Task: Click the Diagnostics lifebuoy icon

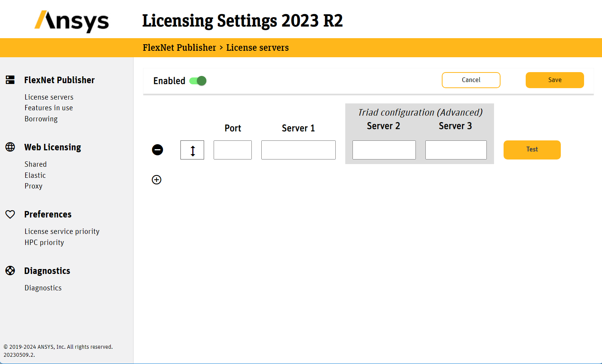Action: (x=10, y=271)
